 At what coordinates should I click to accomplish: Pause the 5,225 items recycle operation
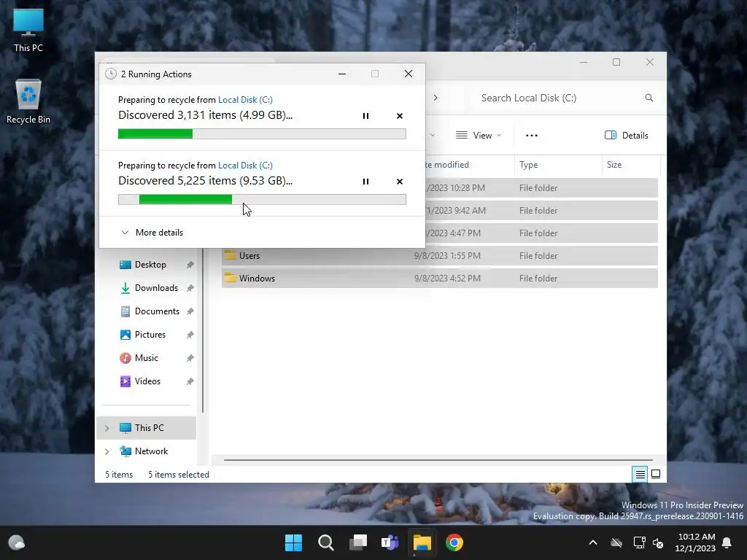click(x=365, y=182)
